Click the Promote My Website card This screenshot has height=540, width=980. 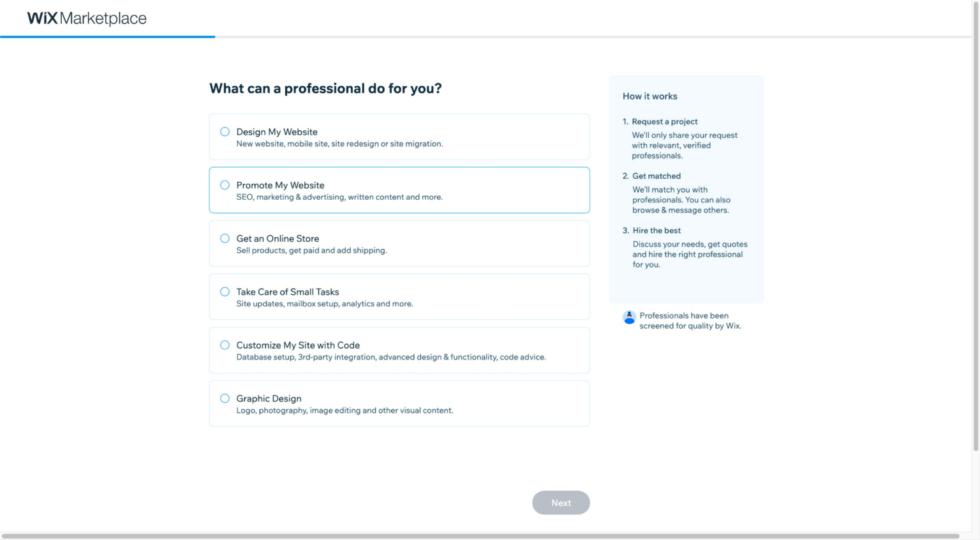pyautogui.click(x=399, y=190)
